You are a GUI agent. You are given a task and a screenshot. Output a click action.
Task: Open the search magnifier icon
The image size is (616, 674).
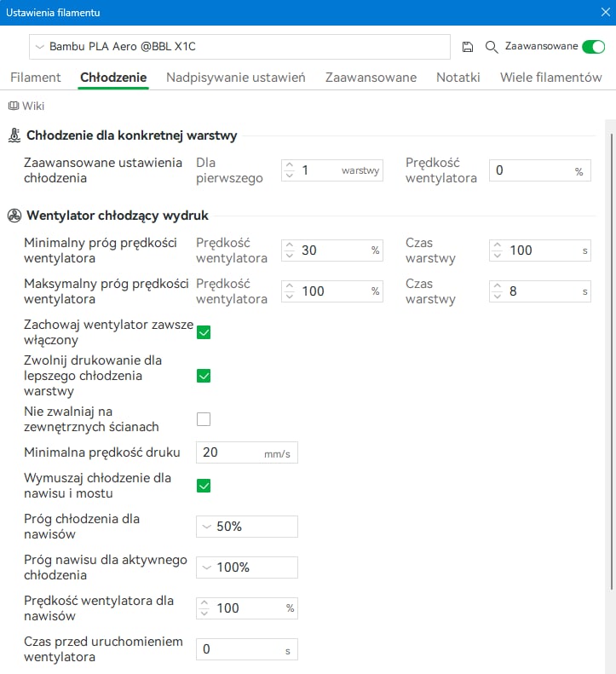pyautogui.click(x=492, y=47)
